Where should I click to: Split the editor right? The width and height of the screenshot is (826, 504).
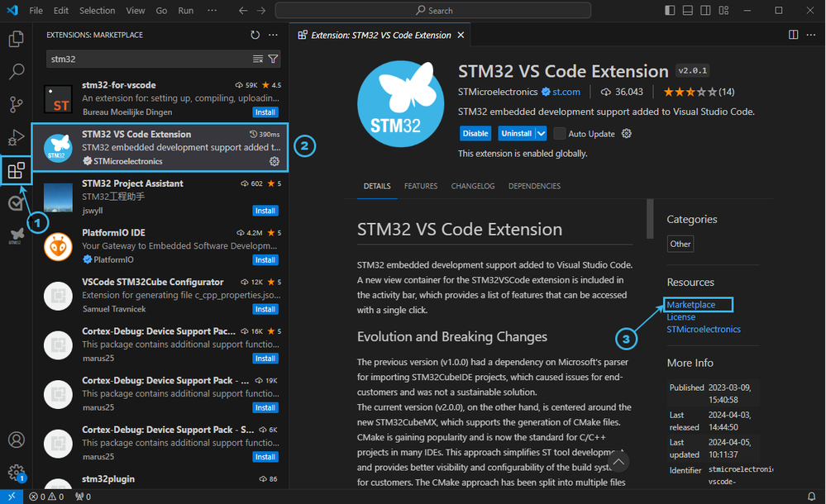pyautogui.click(x=793, y=35)
